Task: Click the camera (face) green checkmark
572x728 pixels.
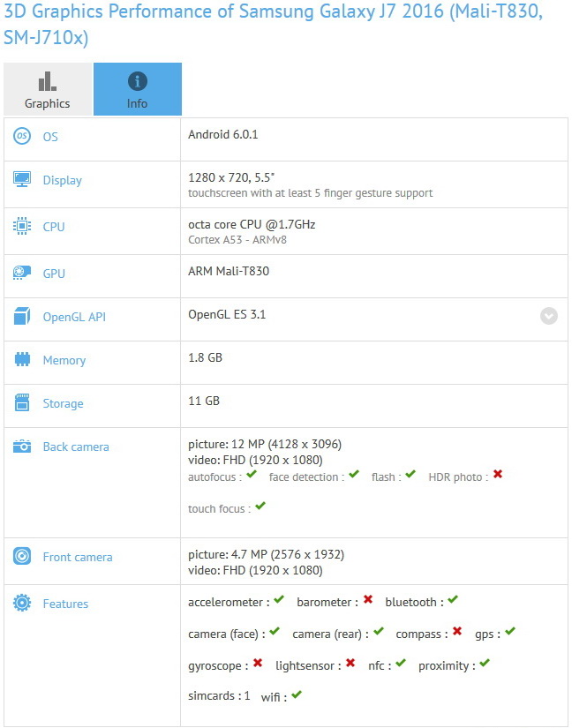Action: point(275,631)
